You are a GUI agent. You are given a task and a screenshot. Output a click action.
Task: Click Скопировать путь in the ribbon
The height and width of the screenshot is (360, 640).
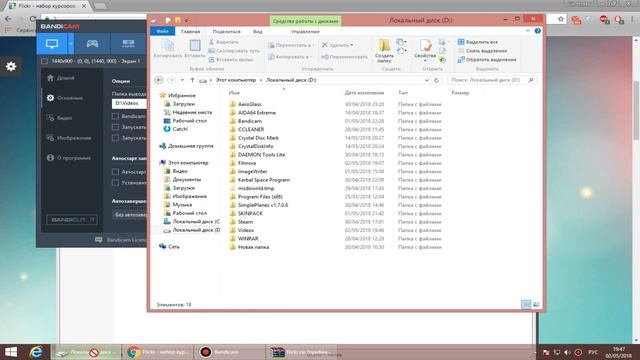click(234, 51)
